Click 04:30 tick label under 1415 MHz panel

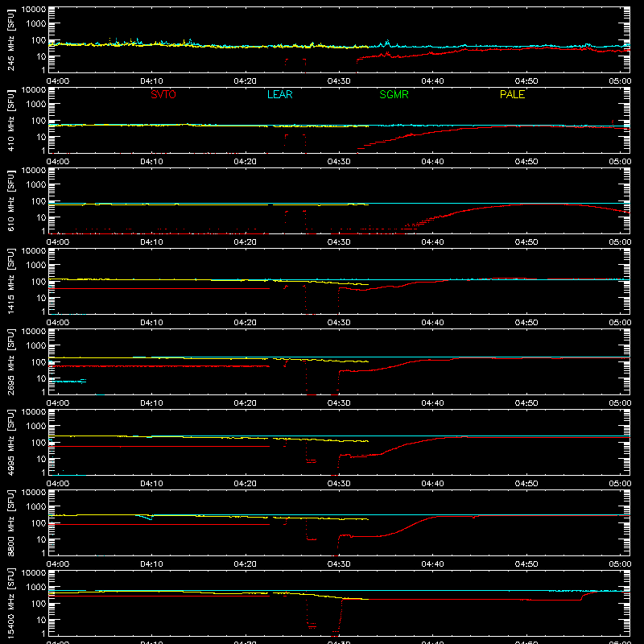(339, 323)
